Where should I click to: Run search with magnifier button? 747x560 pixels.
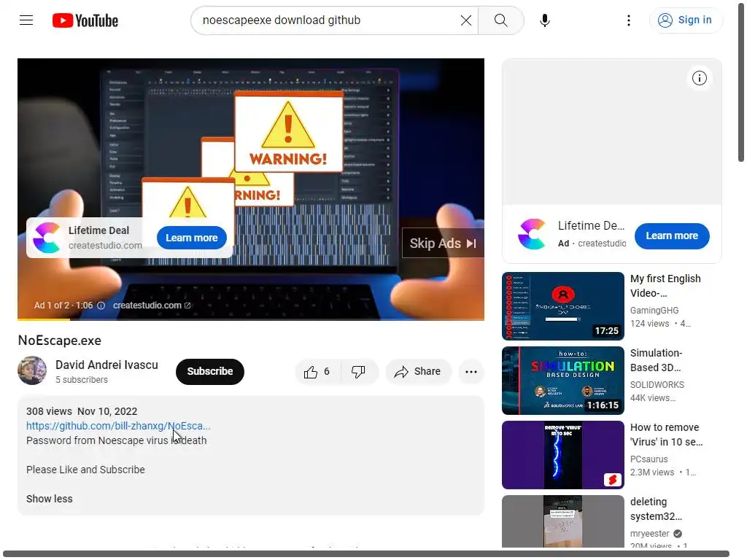[500, 20]
